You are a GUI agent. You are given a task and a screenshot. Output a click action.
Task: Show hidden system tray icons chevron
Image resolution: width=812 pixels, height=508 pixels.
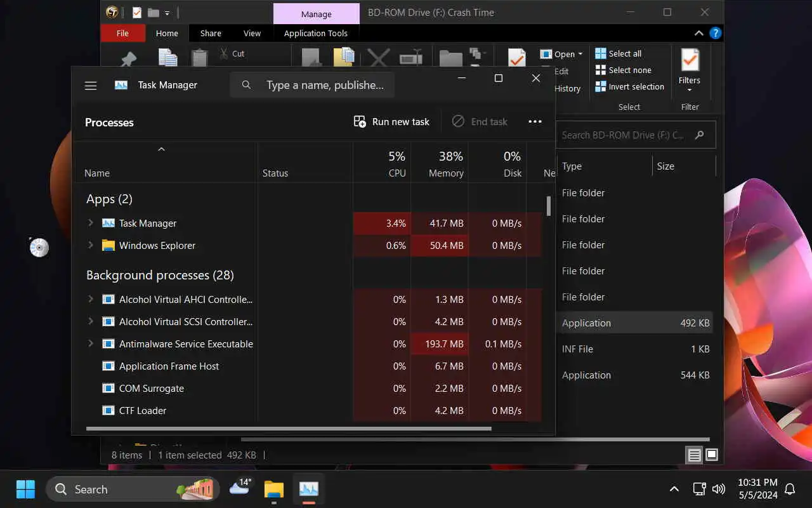674,489
